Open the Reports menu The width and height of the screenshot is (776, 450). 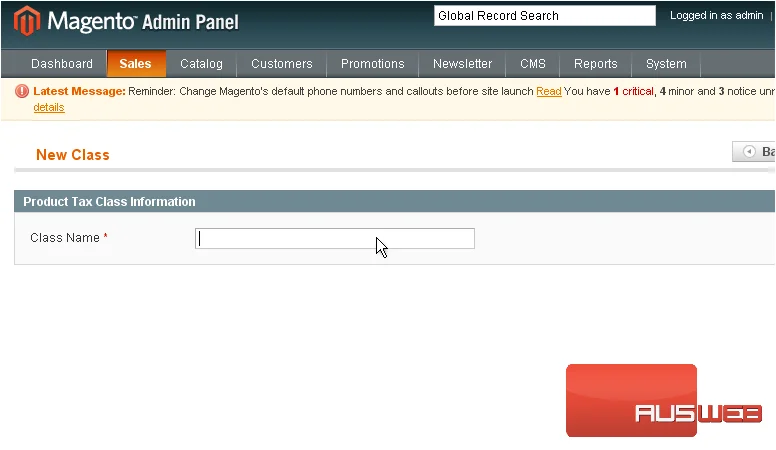pyautogui.click(x=596, y=64)
